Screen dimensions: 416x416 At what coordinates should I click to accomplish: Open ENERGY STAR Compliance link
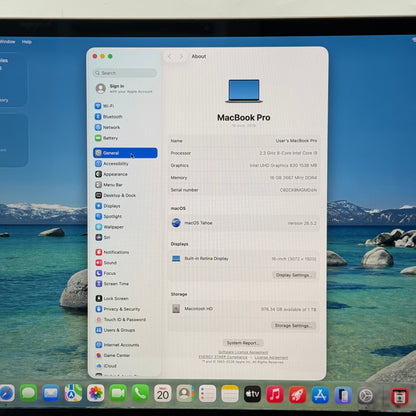tap(223, 357)
